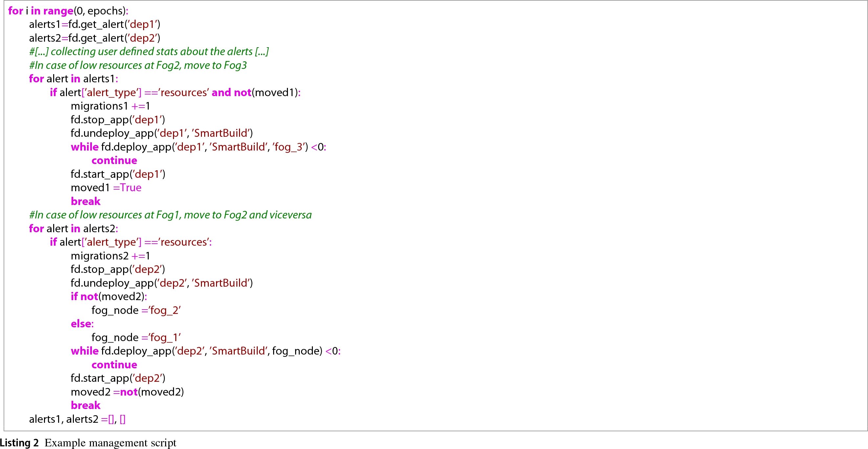Click the line 'migrations1 +=1'
Image resolution: width=868 pixels, height=449 pixels.
[111, 106]
